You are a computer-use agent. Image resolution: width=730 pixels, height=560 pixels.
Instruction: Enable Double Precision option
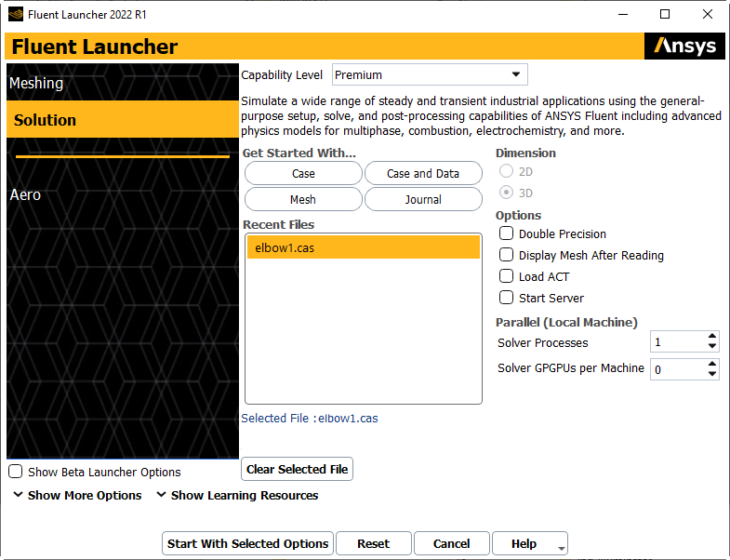[507, 233]
